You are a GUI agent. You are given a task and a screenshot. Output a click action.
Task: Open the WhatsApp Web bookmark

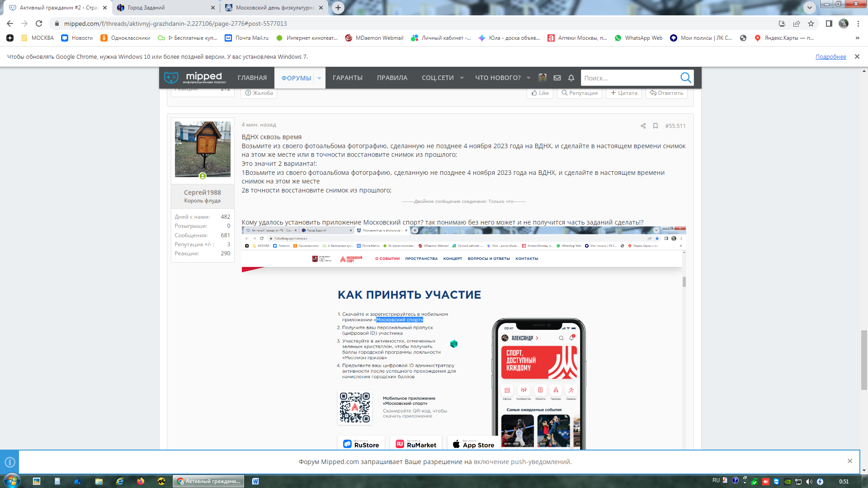pyautogui.click(x=638, y=38)
